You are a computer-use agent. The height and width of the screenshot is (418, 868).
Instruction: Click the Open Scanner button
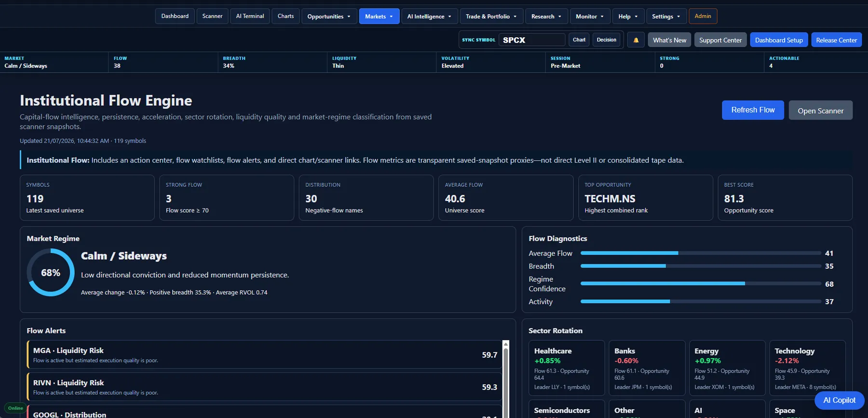(820, 111)
